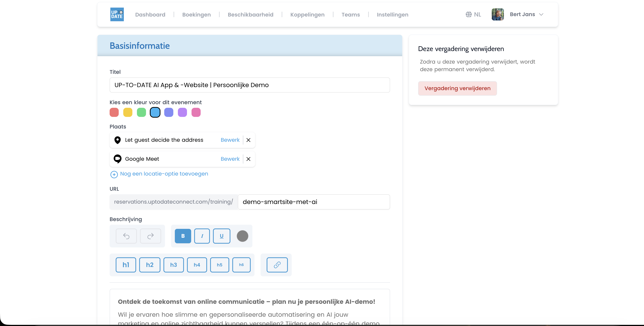Select the red event color

coord(114,112)
